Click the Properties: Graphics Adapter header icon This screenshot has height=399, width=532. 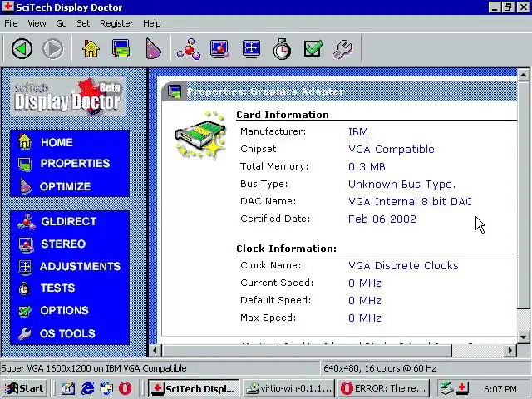point(175,91)
